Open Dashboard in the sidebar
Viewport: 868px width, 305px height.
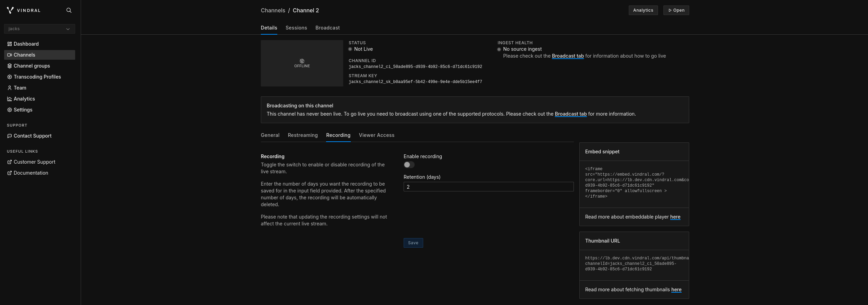click(x=39, y=44)
